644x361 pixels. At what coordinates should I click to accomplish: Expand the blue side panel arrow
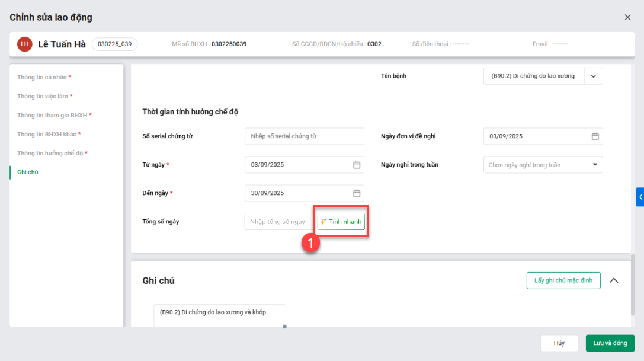(x=640, y=197)
